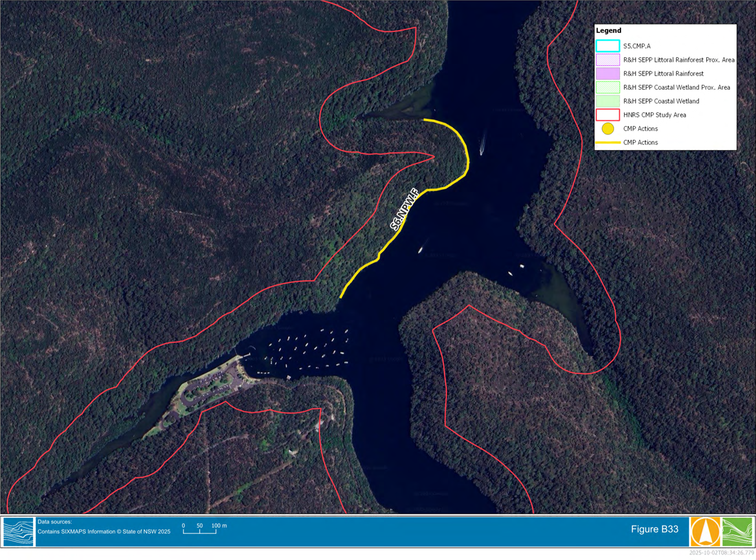The image size is (756, 560).
Task: Click the S6.NPW.F map label
Action: pos(404,210)
